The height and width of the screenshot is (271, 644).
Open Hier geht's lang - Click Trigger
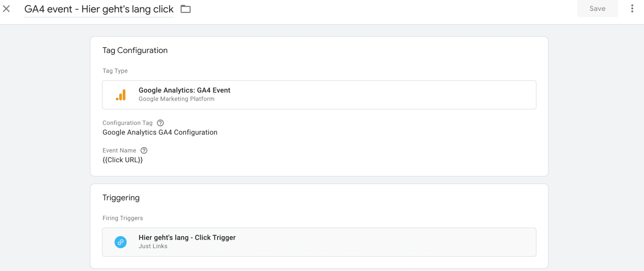tap(319, 242)
